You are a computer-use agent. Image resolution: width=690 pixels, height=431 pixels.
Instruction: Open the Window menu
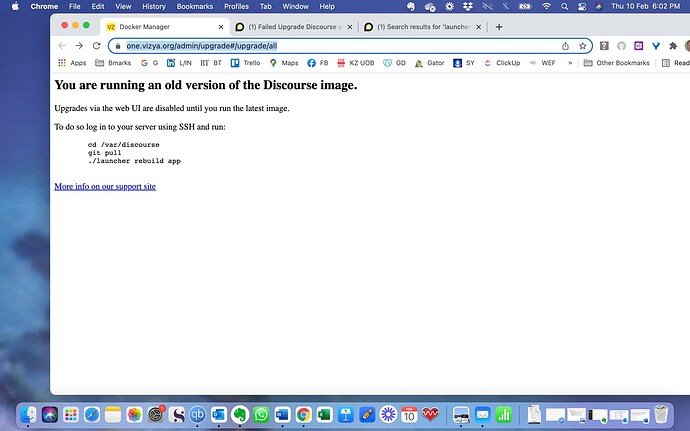coord(295,6)
